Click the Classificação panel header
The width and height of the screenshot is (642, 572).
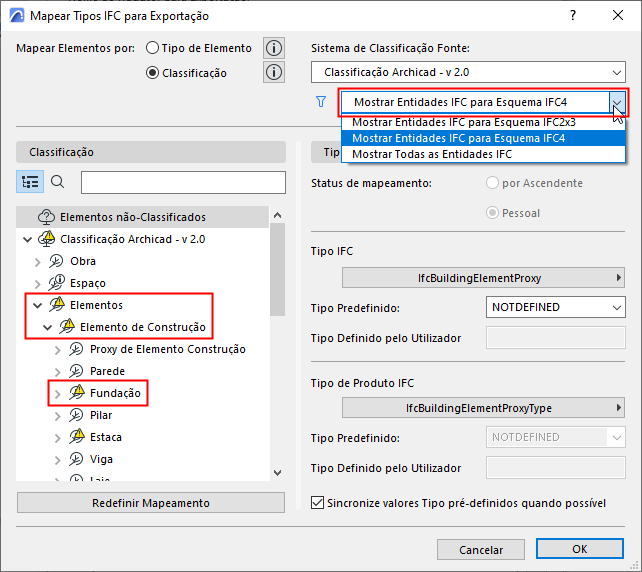coord(151,152)
